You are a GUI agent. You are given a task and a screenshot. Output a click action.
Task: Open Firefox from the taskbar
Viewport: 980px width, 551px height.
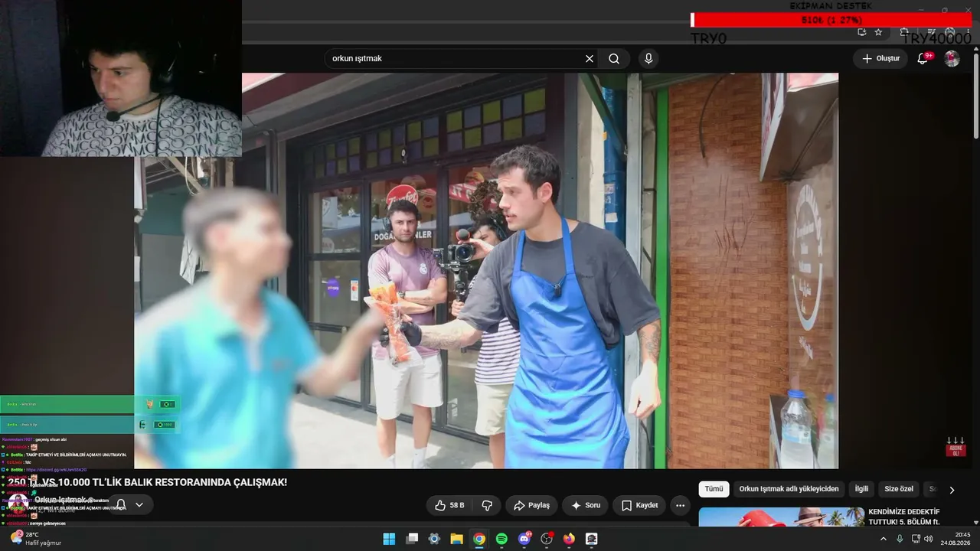coord(569,539)
